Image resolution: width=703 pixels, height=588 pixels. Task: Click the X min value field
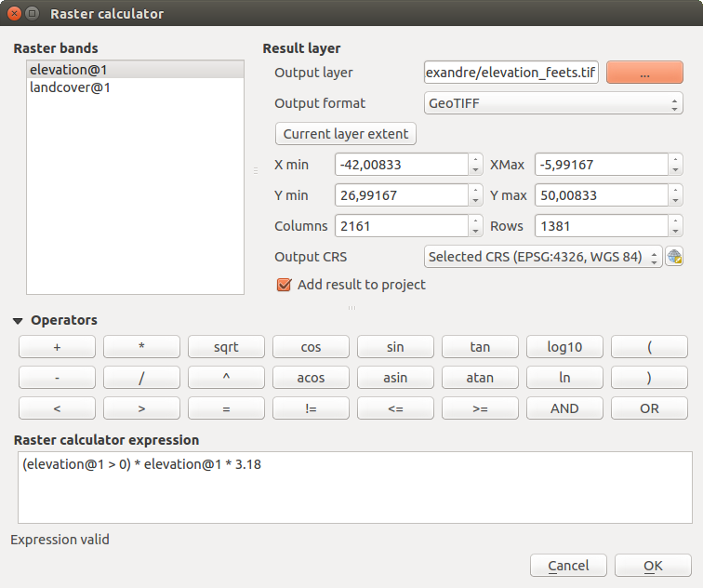pyautogui.click(x=402, y=165)
